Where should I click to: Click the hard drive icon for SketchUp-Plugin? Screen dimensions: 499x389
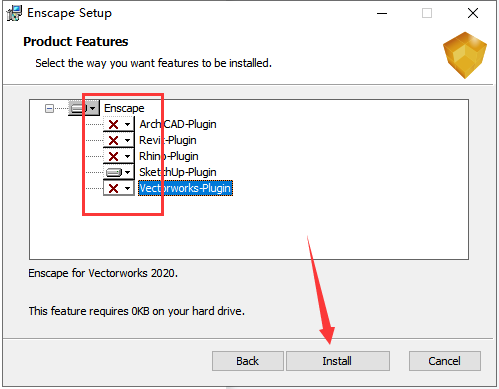click(x=114, y=172)
